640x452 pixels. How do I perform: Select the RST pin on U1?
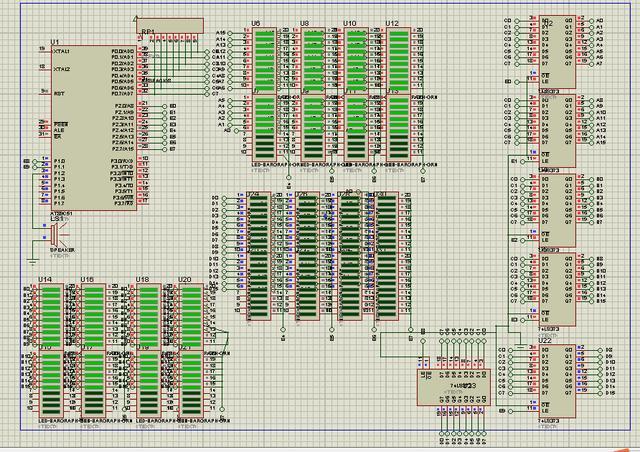(x=58, y=92)
